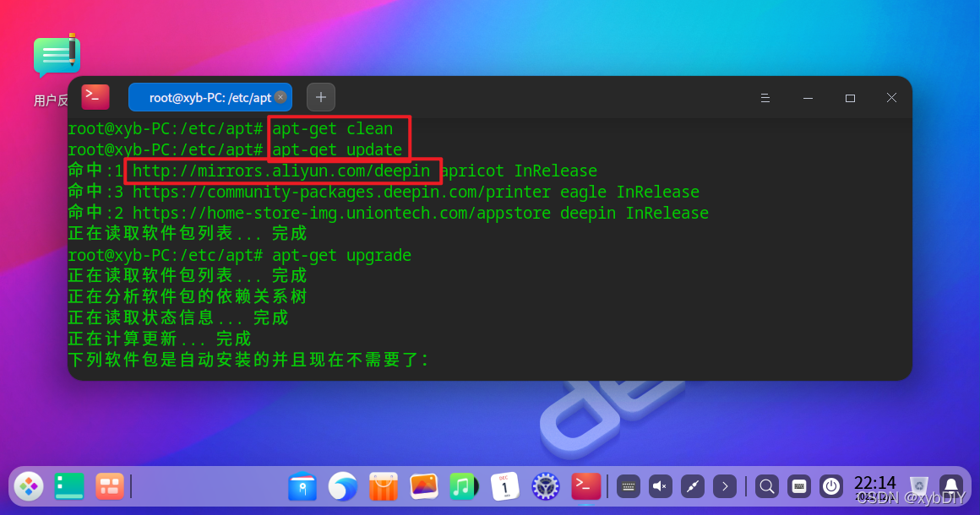Open the network connection tray icon
This screenshot has width=980, height=515.
(693, 486)
